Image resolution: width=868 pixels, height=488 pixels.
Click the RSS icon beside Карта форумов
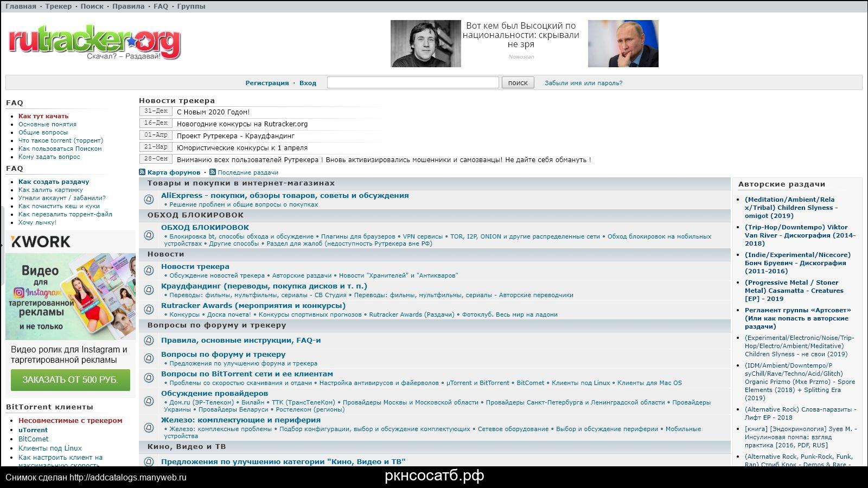[x=142, y=172]
